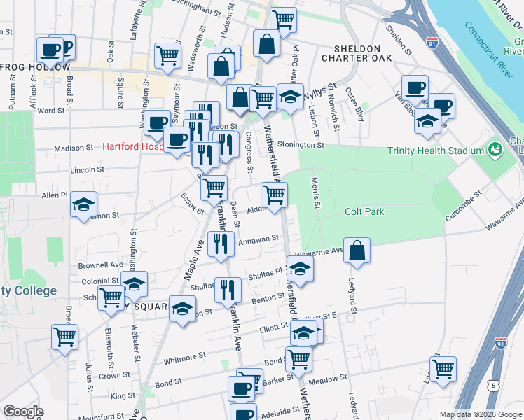524x420 pixels.
Task: Click Connecticut River label
Action: pyautogui.click(x=488, y=50)
